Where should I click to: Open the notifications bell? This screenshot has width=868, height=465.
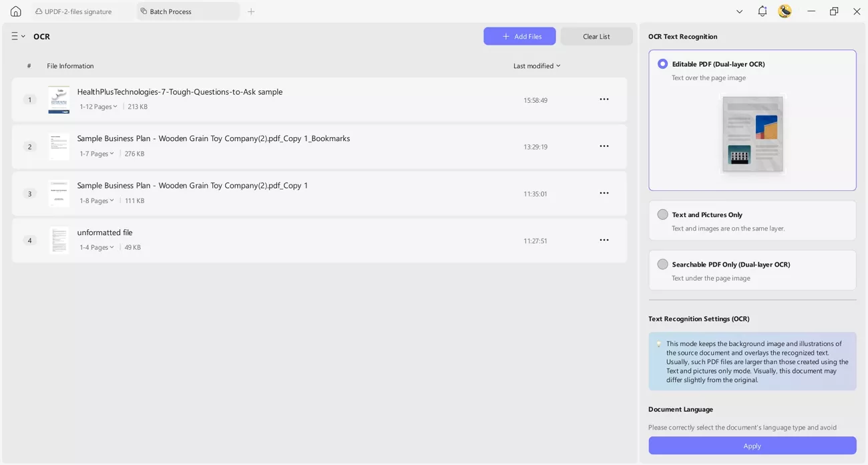762,11
